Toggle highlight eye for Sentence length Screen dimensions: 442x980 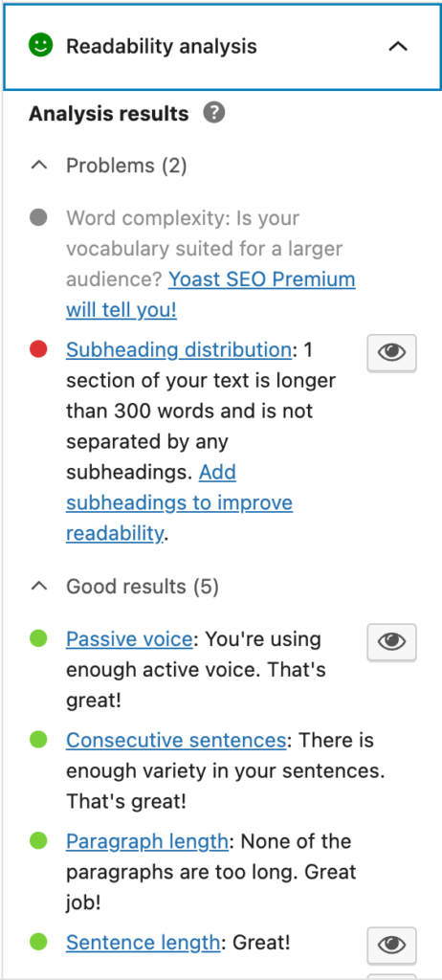point(391,946)
